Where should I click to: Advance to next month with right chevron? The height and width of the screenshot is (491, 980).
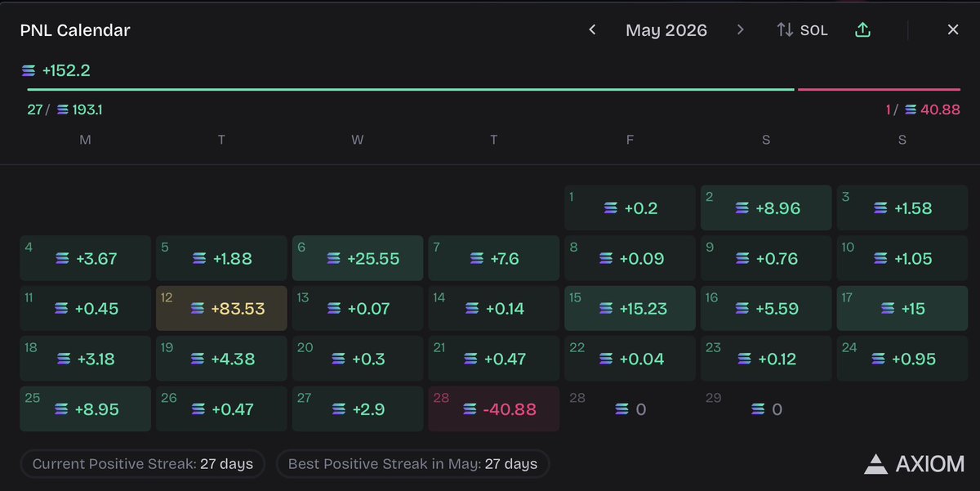click(740, 30)
